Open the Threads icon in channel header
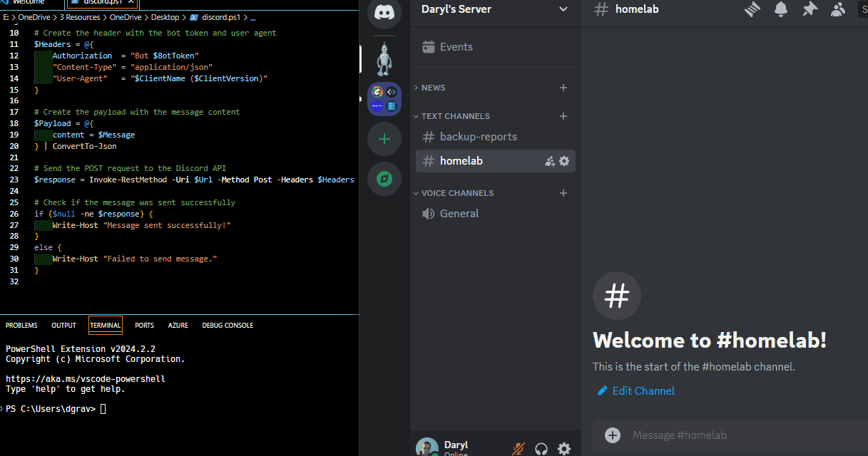This screenshot has height=456, width=868. coord(752,9)
